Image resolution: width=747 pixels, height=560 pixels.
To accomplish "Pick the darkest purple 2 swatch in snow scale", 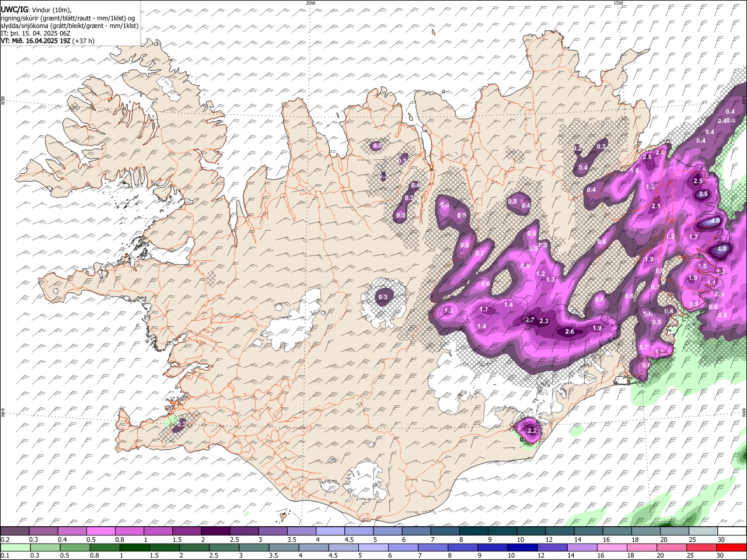I will (x=215, y=531).
